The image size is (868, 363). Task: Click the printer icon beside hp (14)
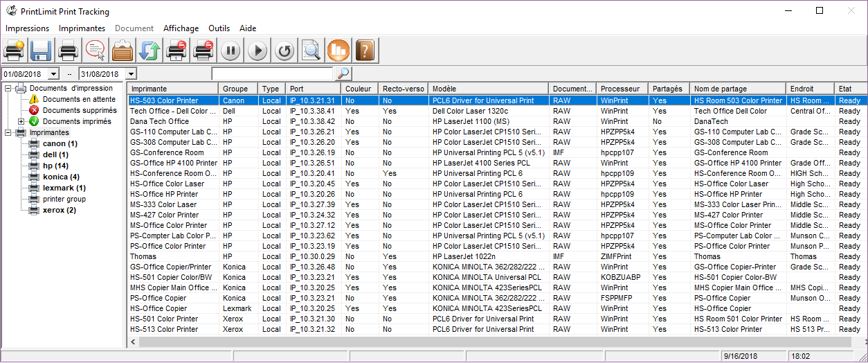point(34,166)
